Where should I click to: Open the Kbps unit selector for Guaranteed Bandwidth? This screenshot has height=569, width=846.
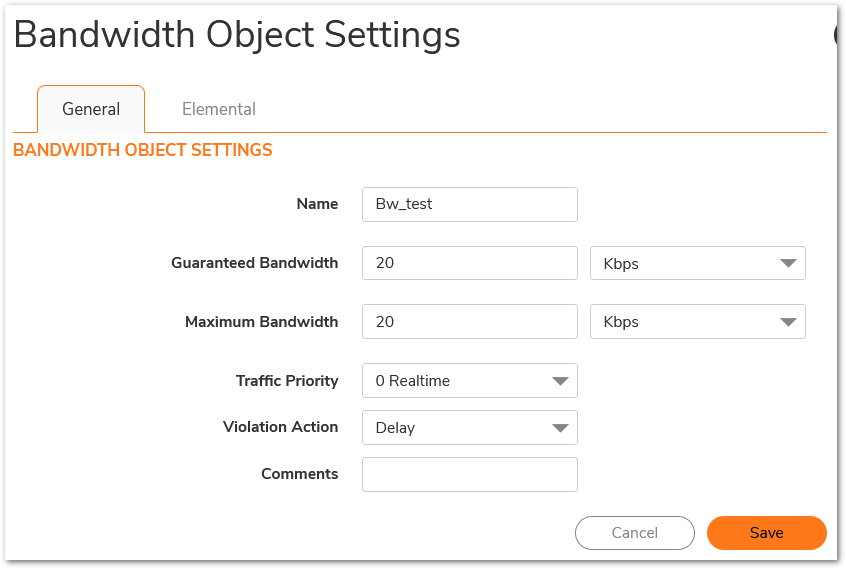(698, 263)
